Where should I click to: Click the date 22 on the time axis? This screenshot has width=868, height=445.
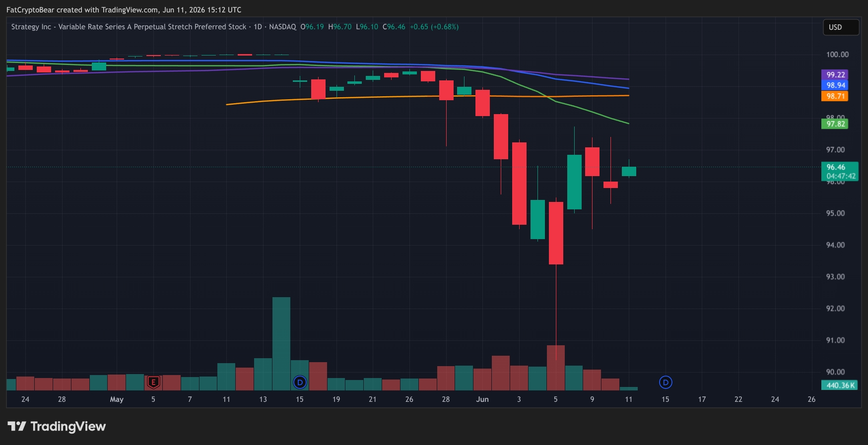click(x=738, y=399)
